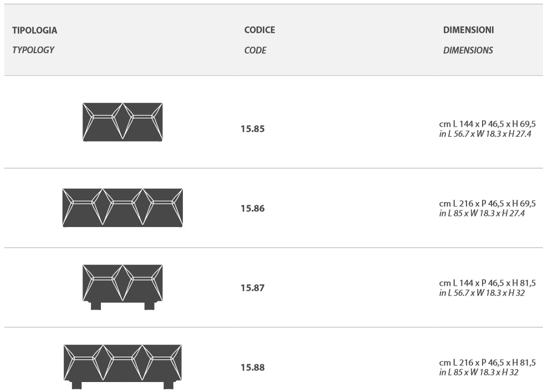This screenshot has width=543, height=392.
Task: Select the italic TYPOLOGY subheading
Action: [33, 50]
